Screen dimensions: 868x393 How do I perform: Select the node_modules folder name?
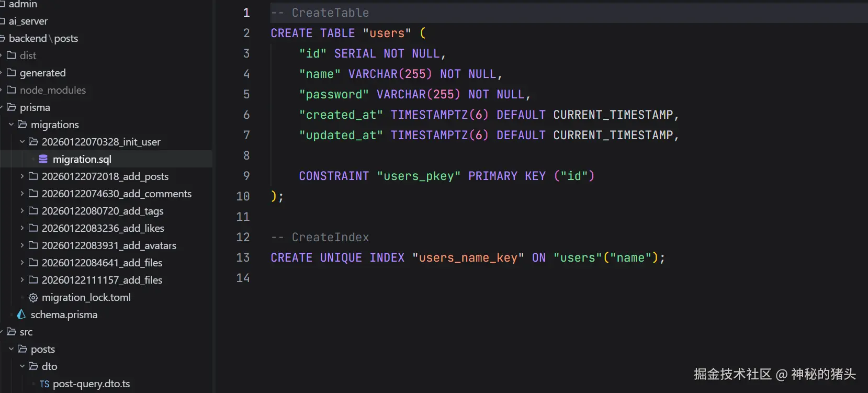[x=53, y=90]
